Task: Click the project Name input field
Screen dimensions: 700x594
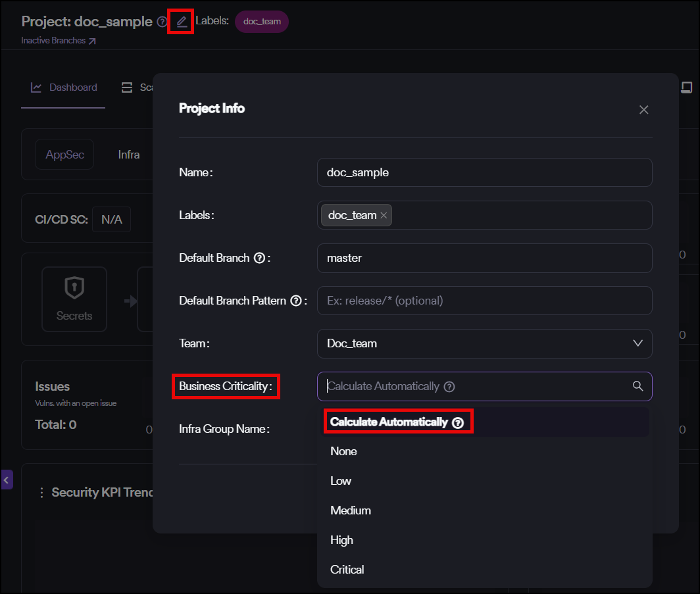Action: tap(484, 172)
